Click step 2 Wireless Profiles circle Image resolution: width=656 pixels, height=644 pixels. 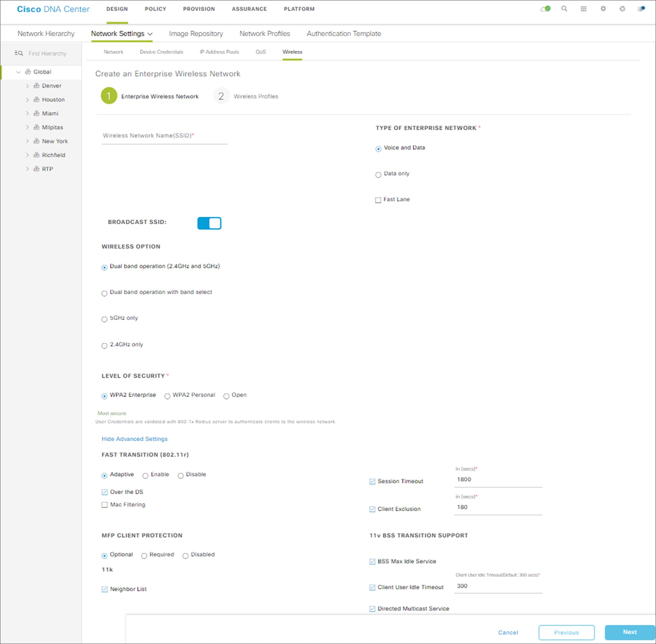(x=221, y=96)
